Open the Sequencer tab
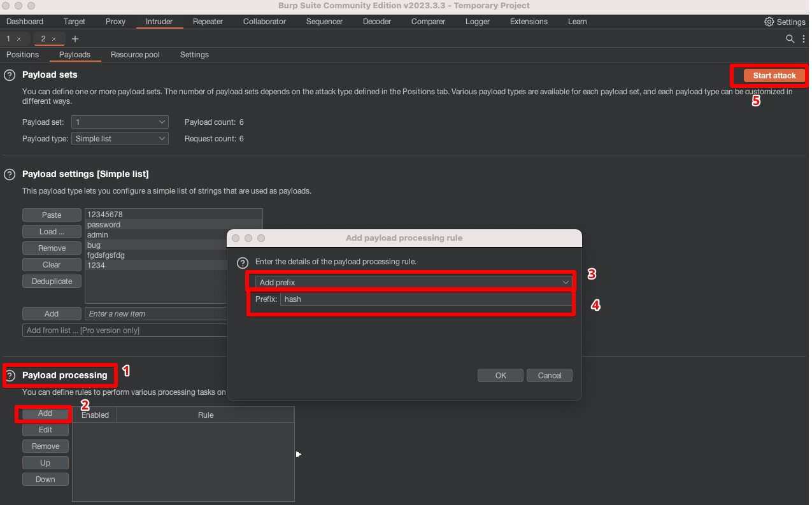The image size is (812, 505). [x=324, y=22]
